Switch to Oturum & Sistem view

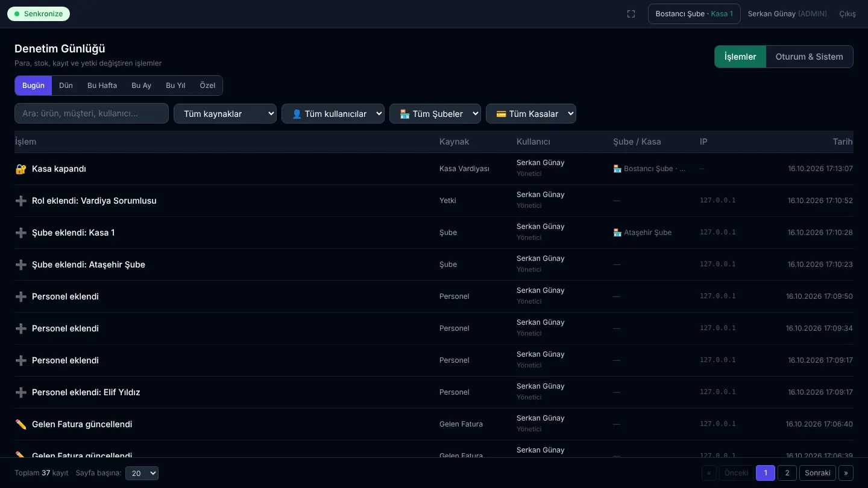coord(809,57)
